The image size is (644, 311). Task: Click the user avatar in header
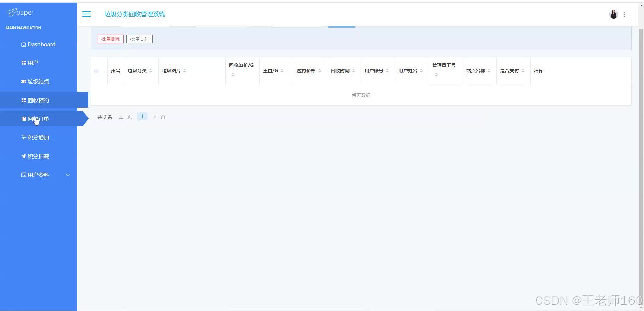coord(613,14)
